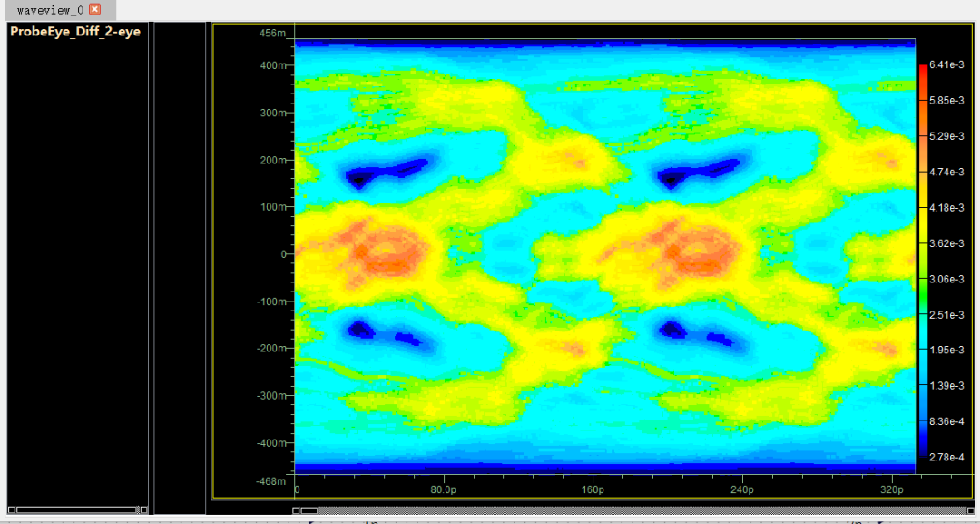This screenshot has height=524, width=980.
Task: Click the -200m Y-axis label
Action: [x=270, y=349]
